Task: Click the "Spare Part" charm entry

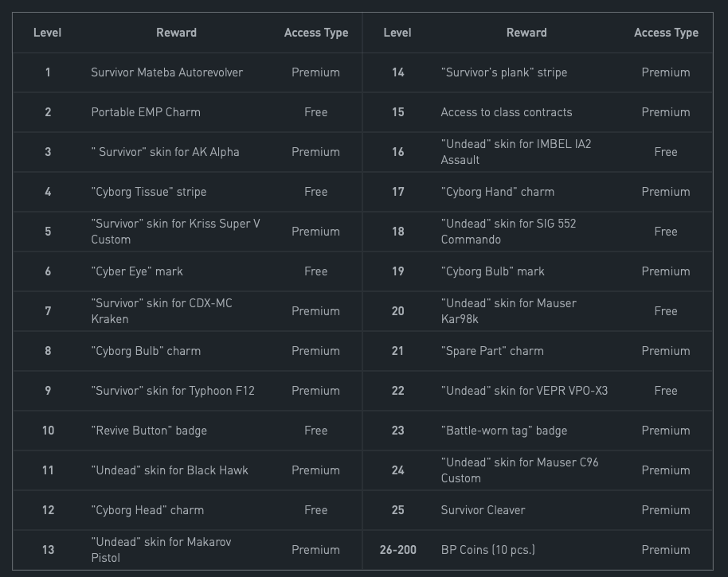Action: [492, 351]
